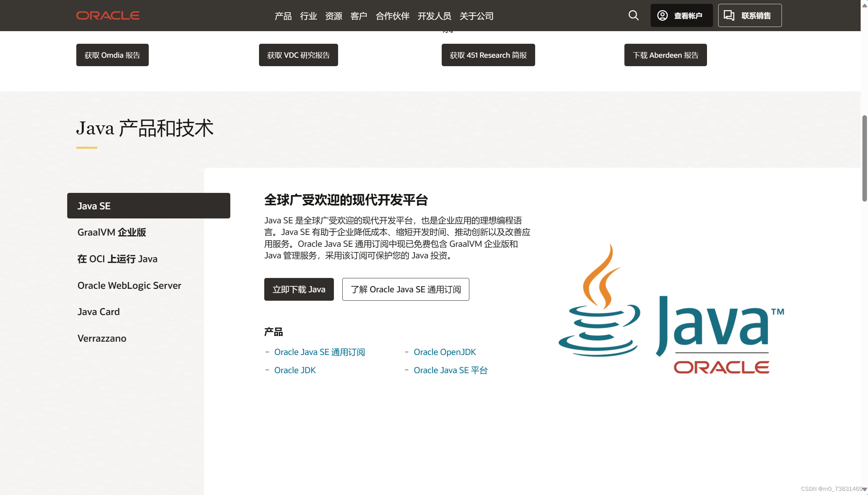Select the Java SE tab
The width and height of the screenshot is (868, 495).
point(149,206)
